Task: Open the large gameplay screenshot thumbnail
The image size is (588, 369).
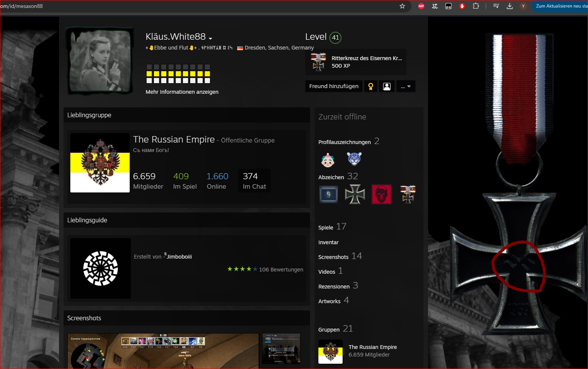Action: click(163, 351)
